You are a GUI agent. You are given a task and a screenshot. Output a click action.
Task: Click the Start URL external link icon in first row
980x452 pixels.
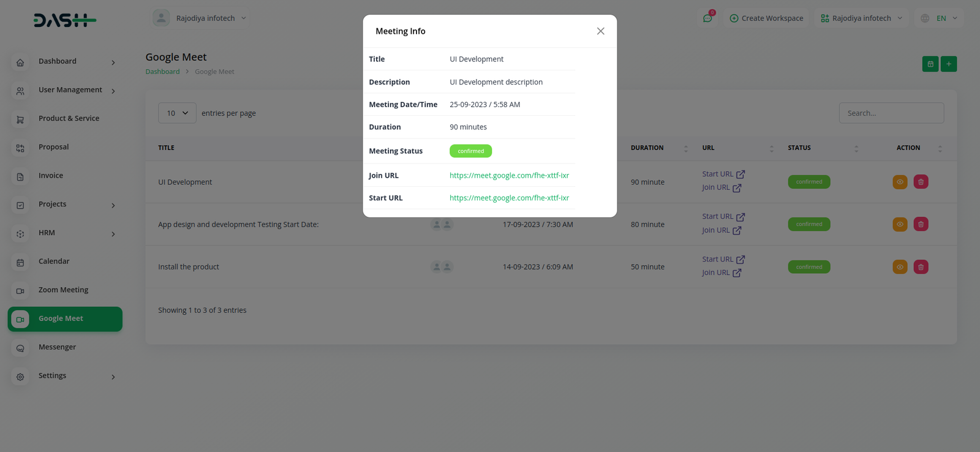click(x=740, y=175)
